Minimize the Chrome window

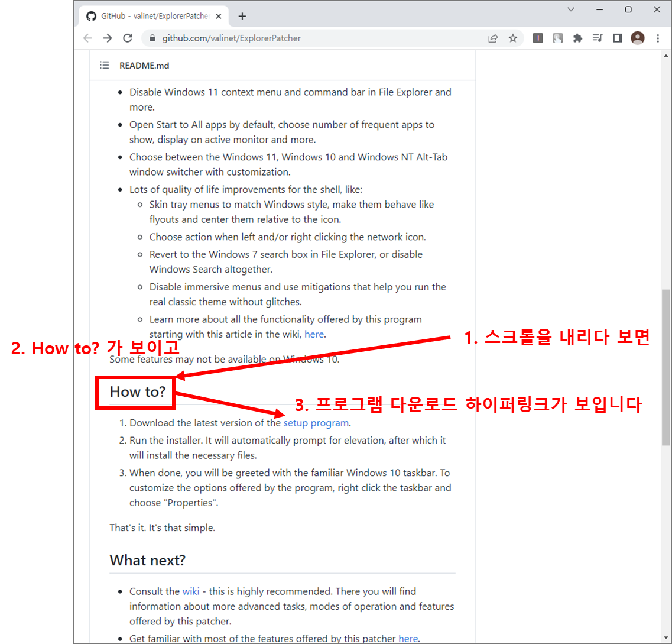pos(599,9)
